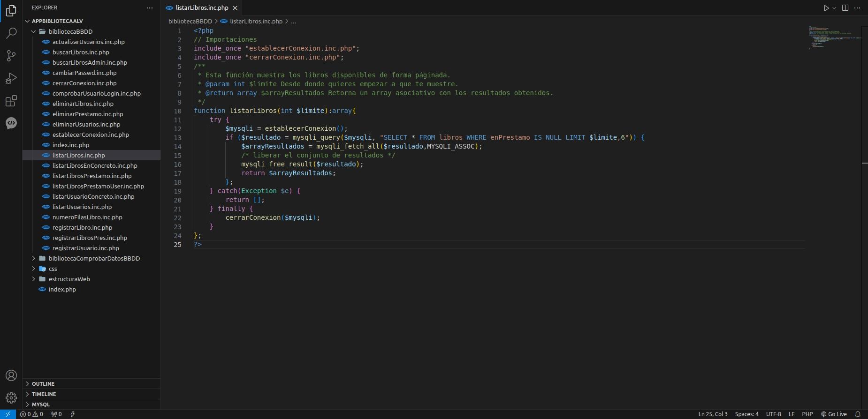Viewport: 868px width, 419px height.
Task: Click the plug connection icon in status bar
Action: point(73,414)
